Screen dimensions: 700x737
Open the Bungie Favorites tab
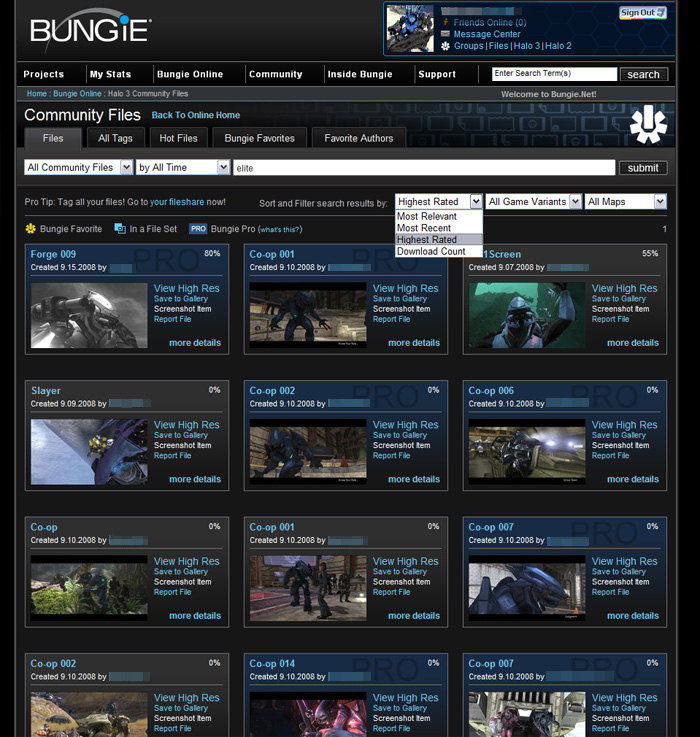(x=259, y=138)
